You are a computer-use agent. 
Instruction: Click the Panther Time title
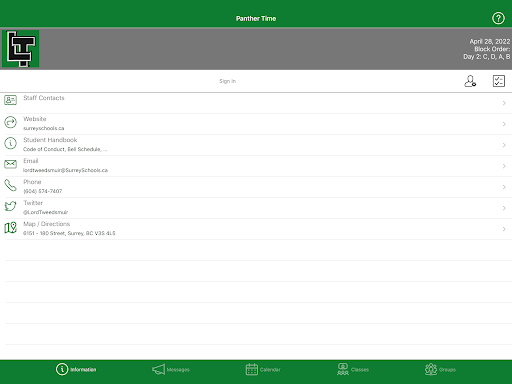tap(256, 18)
